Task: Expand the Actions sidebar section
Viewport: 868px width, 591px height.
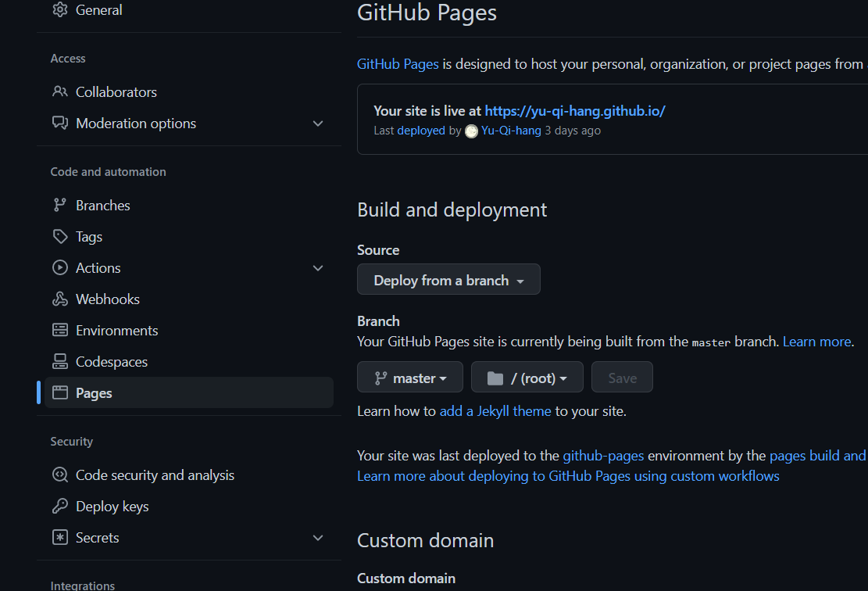Action: [x=318, y=267]
